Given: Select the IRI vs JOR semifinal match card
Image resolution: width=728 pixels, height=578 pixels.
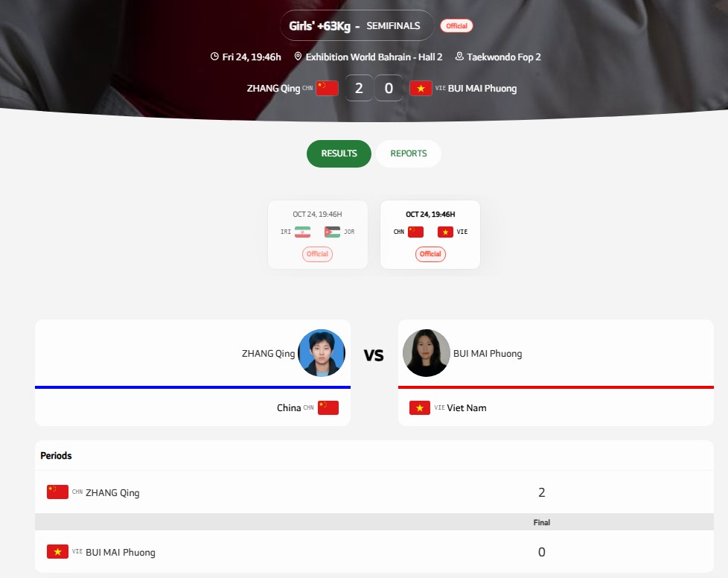Looking at the screenshot, I should (x=318, y=235).
